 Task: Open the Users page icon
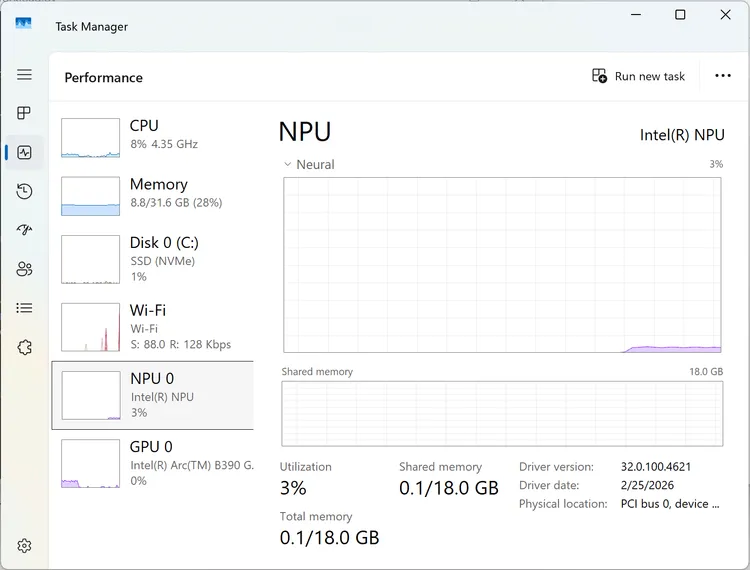point(24,269)
